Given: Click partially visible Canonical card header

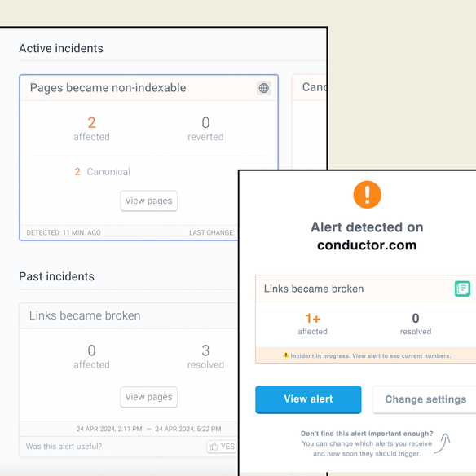Looking at the screenshot, I should (310, 87).
